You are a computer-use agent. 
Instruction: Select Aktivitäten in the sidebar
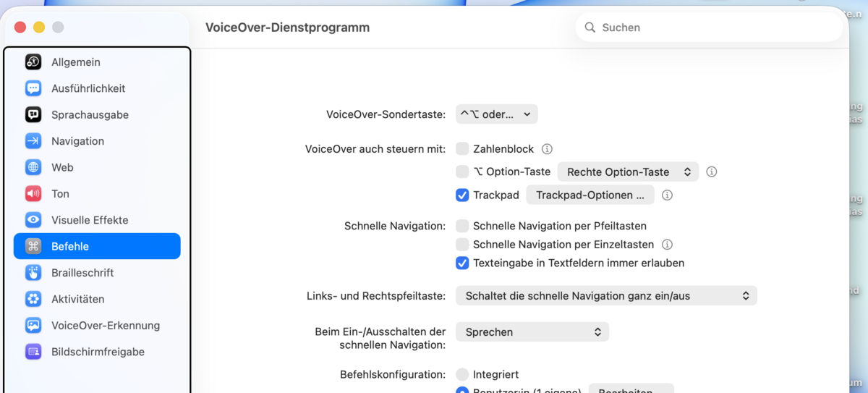click(x=97, y=299)
